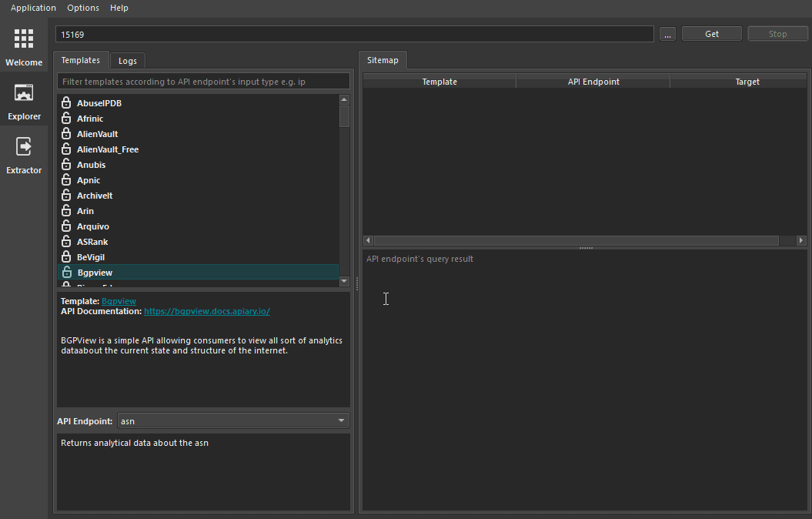Switch to the Explorer sidebar icon
This screenshot has width=812, height=519.
tap(24, 94)
